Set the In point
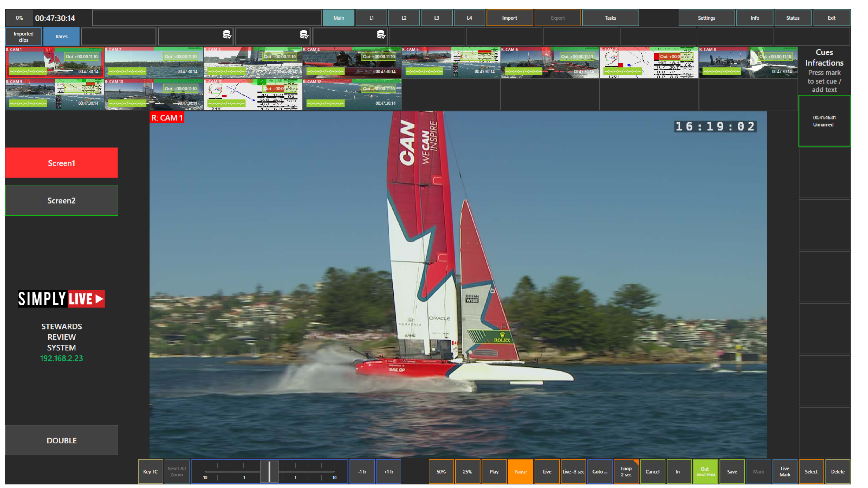This screenshot has height=488, width=868. pyautogui.click(x=679, y=472)
